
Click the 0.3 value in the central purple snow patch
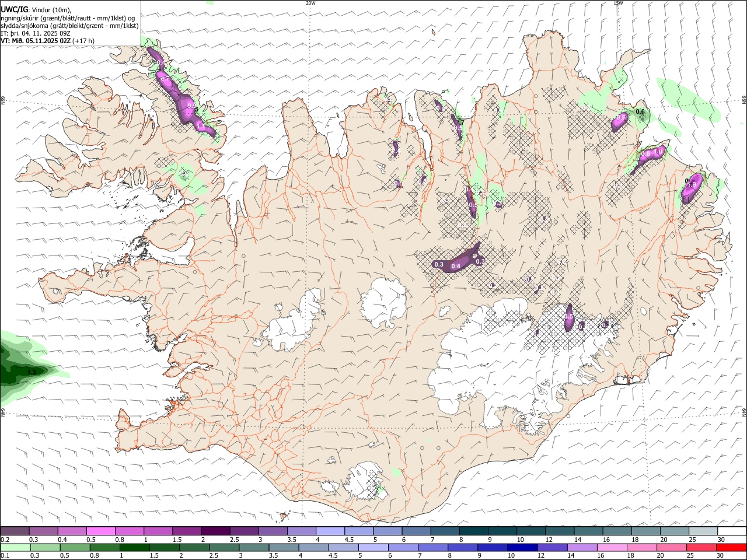coord(439,265)
